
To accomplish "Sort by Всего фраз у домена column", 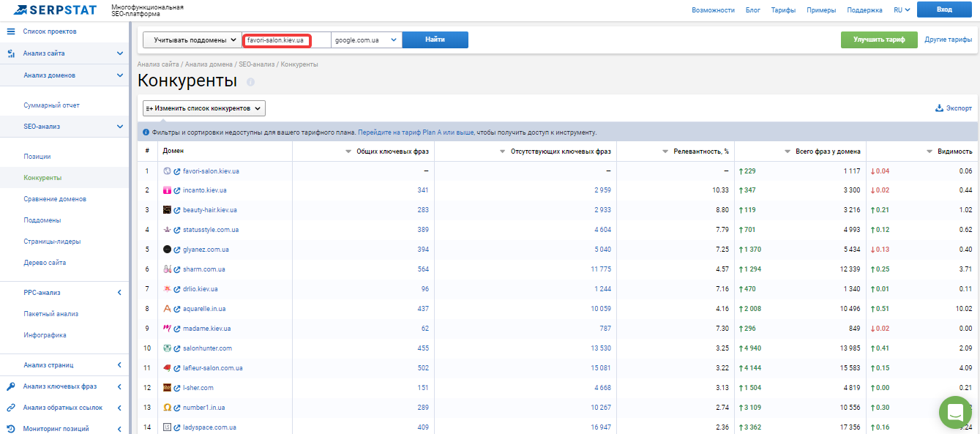I will [821, 151].
